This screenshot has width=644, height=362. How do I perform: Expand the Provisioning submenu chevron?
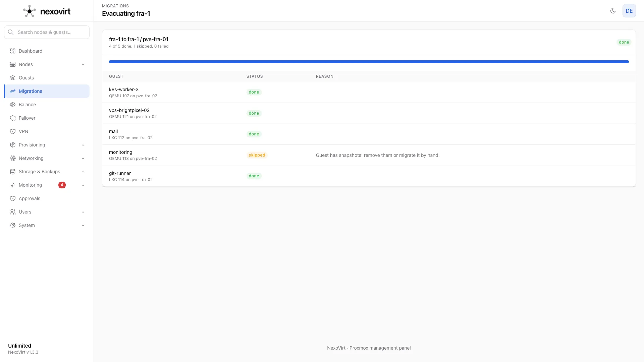(83, 145)
